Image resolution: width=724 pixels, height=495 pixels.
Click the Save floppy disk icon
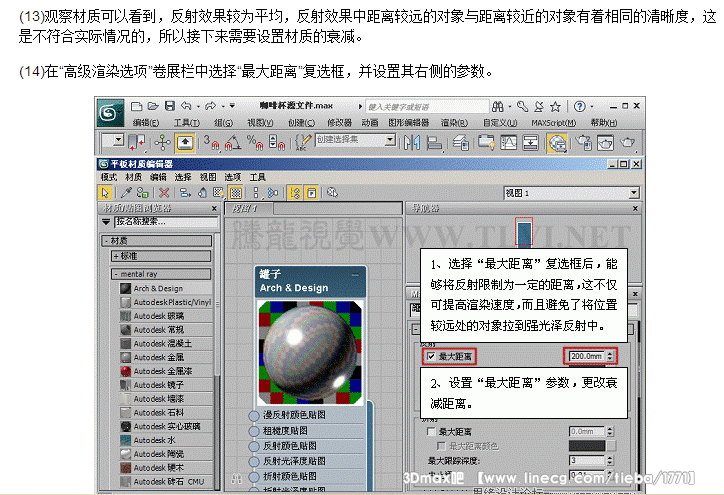[x=170, y=106]
